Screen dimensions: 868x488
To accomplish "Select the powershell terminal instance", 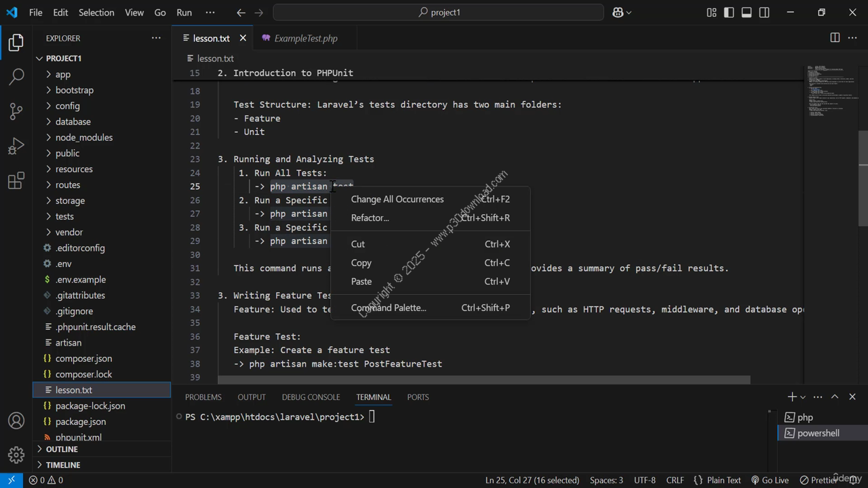I will pyautogui.click(x=822, y=432).
